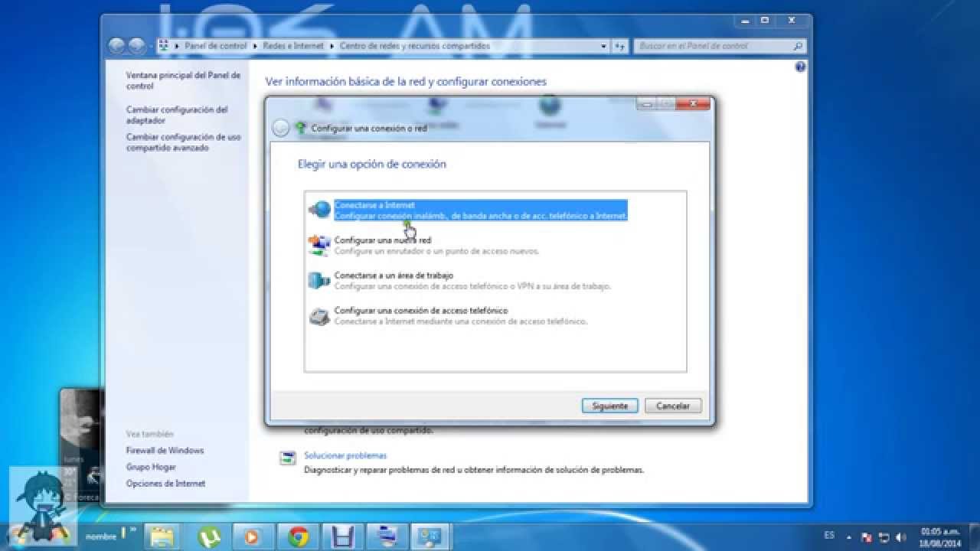Viewport: 980px width, 551px height.
Task: Open Grupo Hogar link
Action: tap(151, 467)
